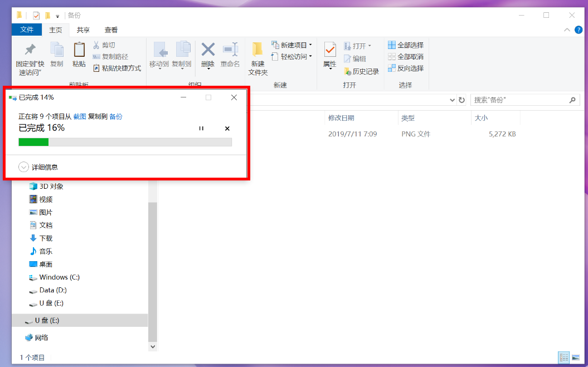Image resolution: width=588 pixels, height=367 pixels.
Task: Switch to the 查看 (View) tab
Action: tap(111, 30)
